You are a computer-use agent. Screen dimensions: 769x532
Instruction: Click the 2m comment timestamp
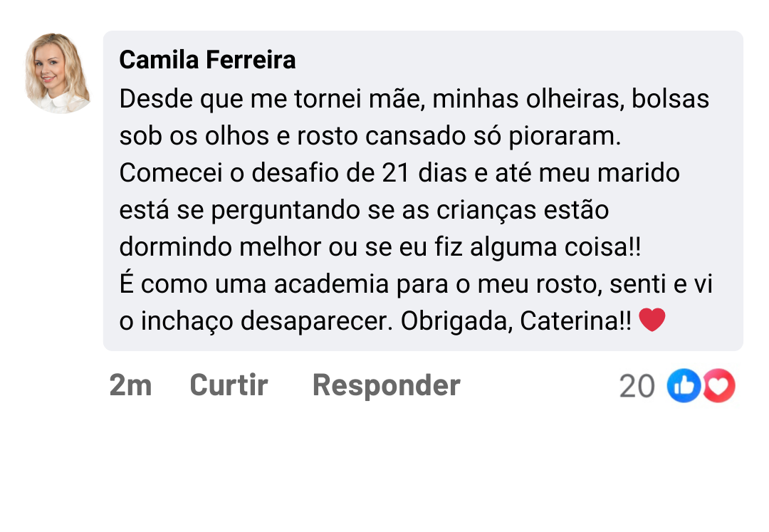click(130, 385)
